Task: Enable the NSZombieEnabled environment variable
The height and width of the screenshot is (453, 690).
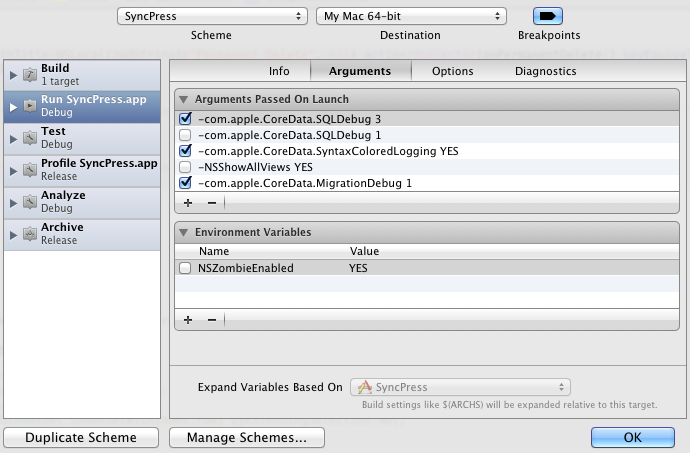Action: click(185, 268)
